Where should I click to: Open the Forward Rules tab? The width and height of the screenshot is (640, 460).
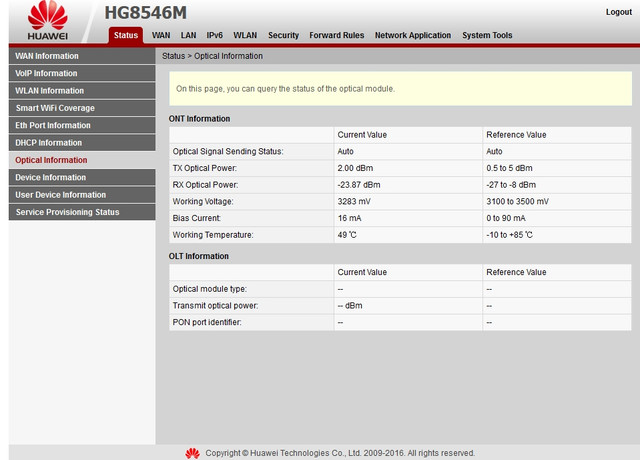pos(336,35)
